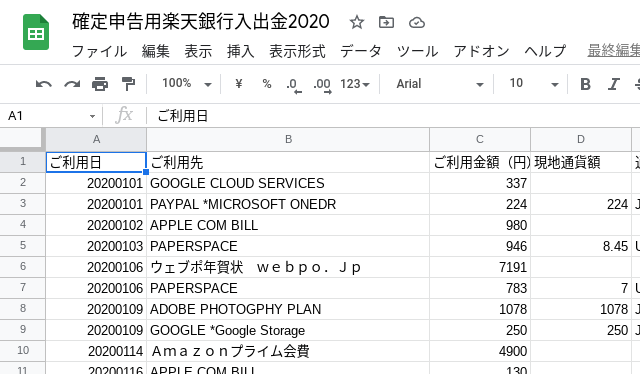The height and width of the screenshot is (374, 640).
Task: Increase decimal places
Action: [x=322, y=85]
